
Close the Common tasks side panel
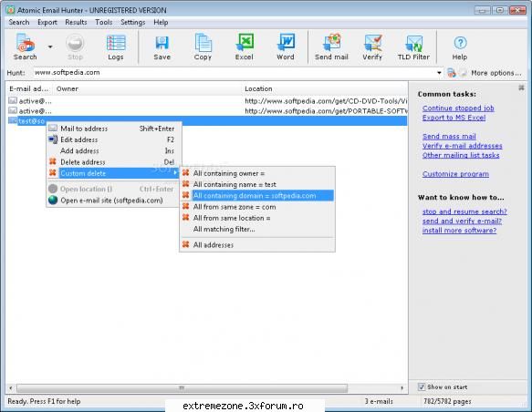(521, 88)
